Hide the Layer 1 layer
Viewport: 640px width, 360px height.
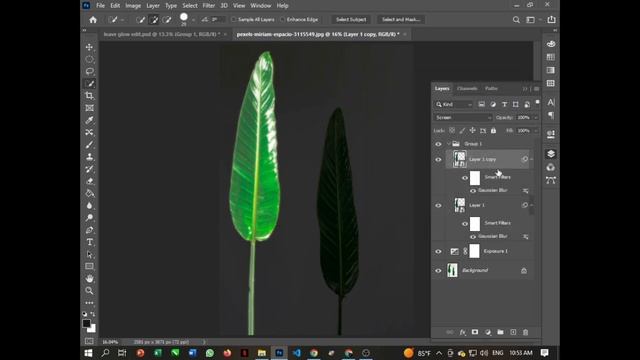(438, 205)
